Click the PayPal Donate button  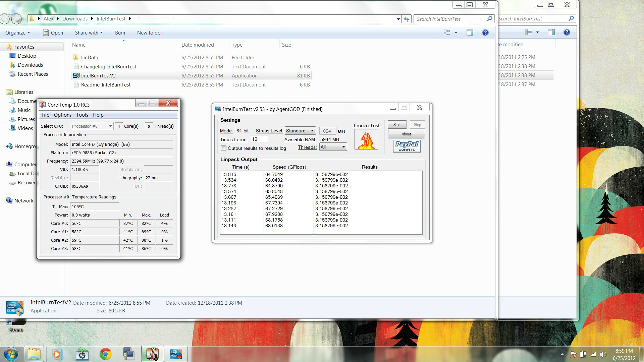coord(407,146)
